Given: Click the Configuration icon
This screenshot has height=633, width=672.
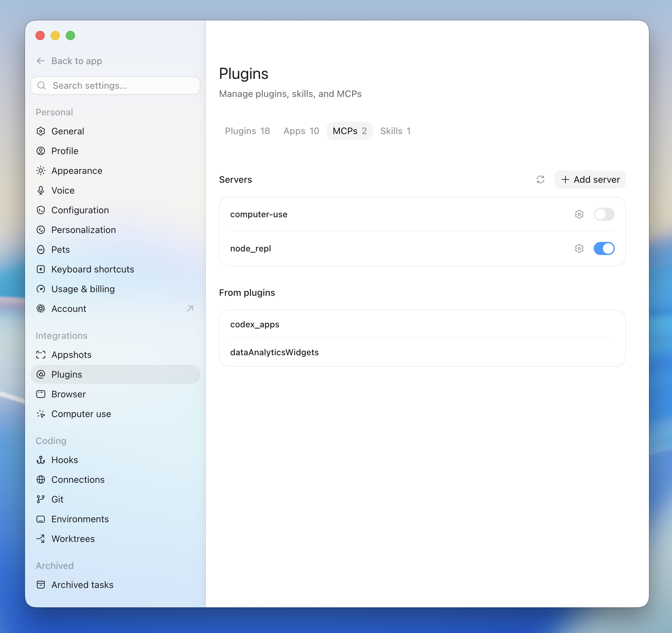Looking at the screenshot, I should tap(41, 210).
